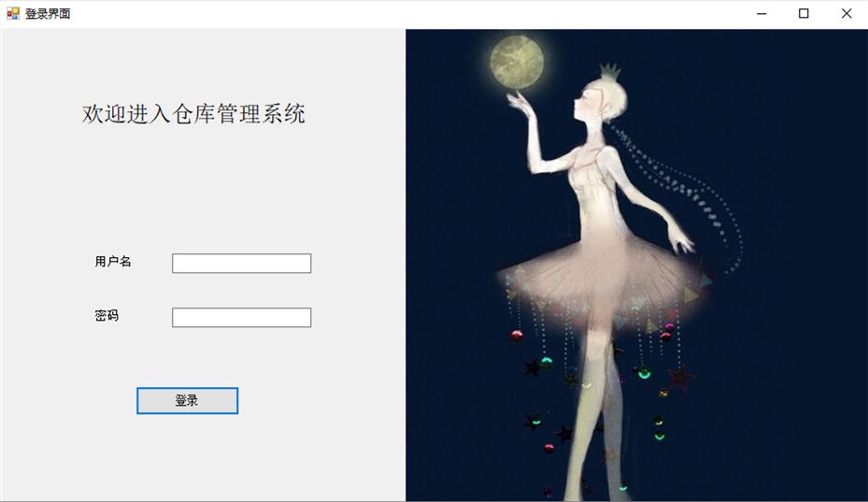Minimize the 登录界面 window
The width and height of the screenshot is (868, 502).
pyautogui.click(x=761, y=14)
